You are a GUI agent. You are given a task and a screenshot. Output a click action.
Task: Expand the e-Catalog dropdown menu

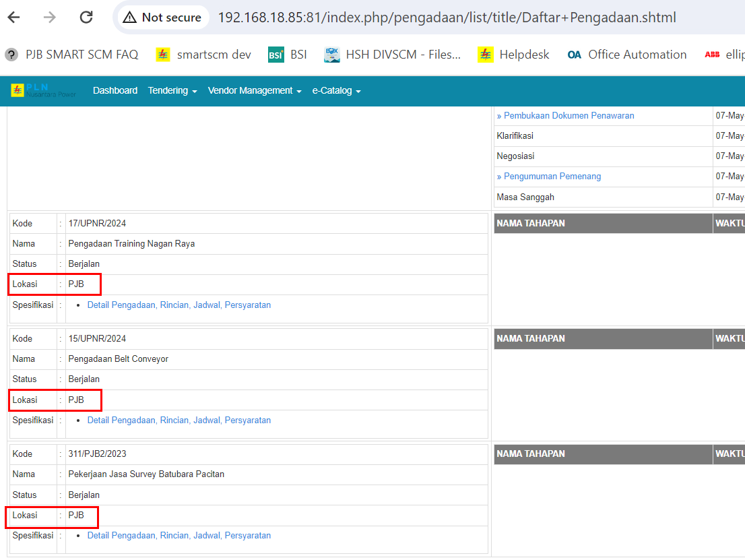(x=336, y=90)
